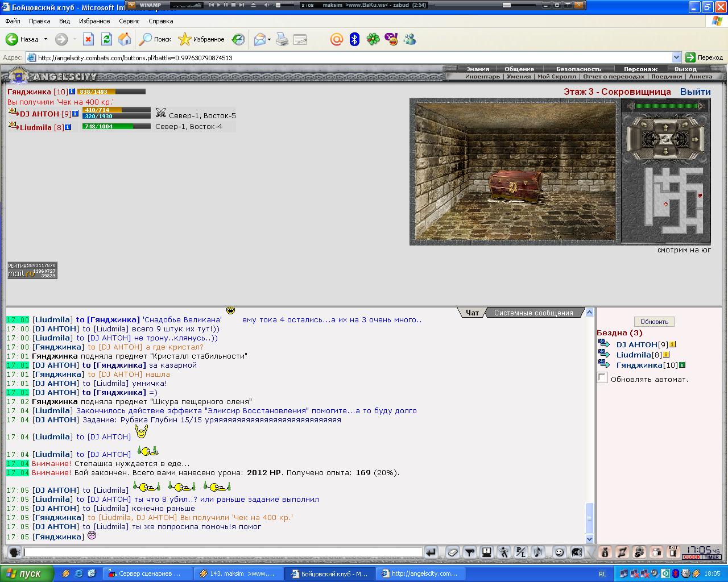
Task: Click the eraser clear-chat icon
Action: pyautogui.click(x=452, y=552)
